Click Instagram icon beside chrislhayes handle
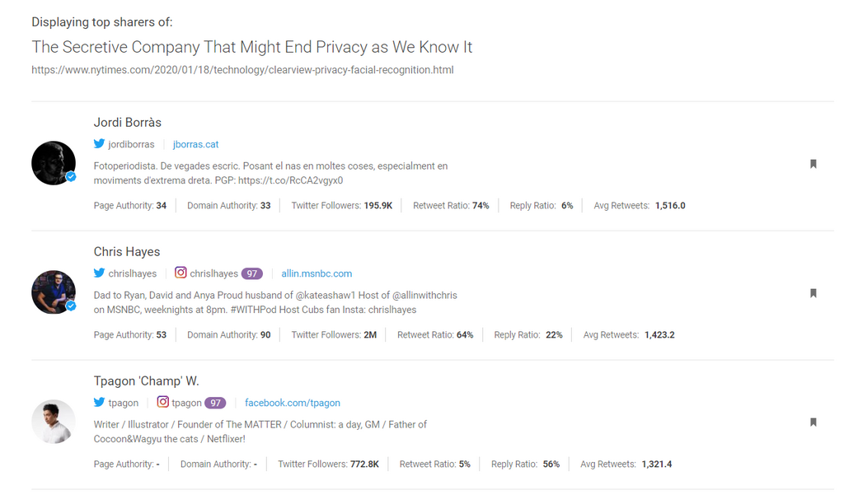 tap(181, 273)
